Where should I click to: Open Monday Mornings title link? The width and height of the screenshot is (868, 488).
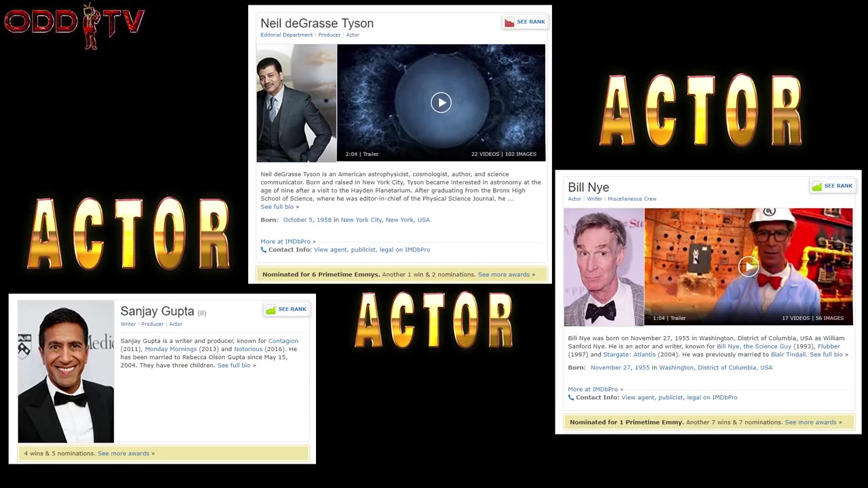pos(171,349)
